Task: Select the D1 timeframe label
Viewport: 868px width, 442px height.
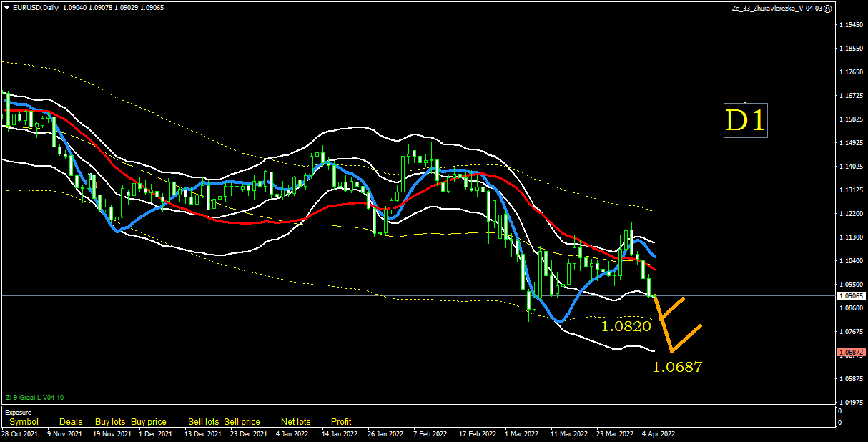Action: (745, 121)
